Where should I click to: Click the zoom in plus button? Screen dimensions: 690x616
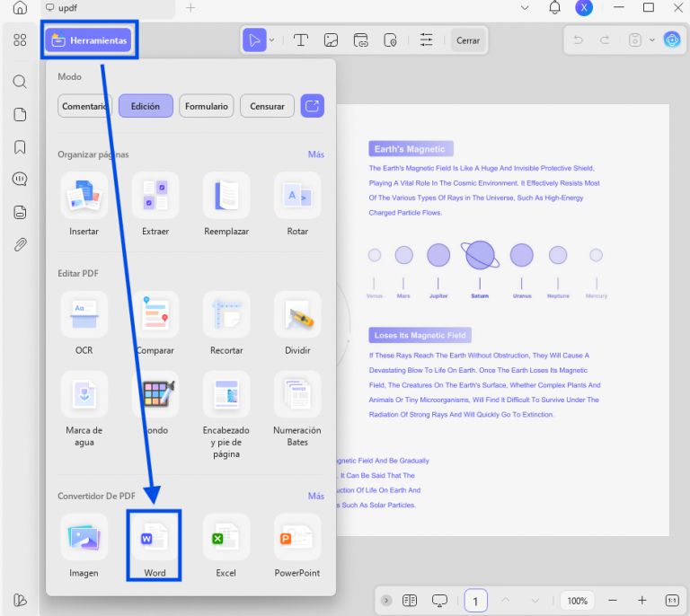642,600
